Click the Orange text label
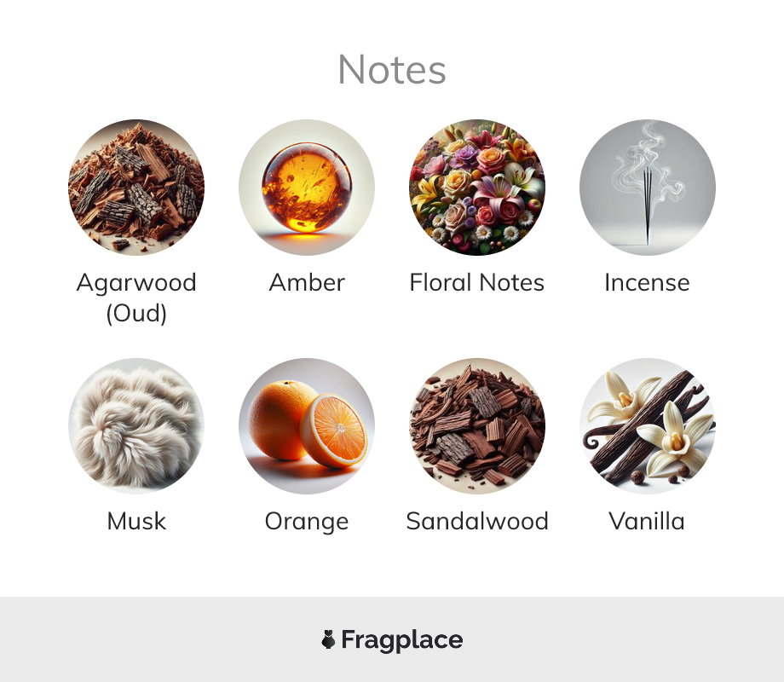This screenshot has height=682, width=784. click(307, 522)
